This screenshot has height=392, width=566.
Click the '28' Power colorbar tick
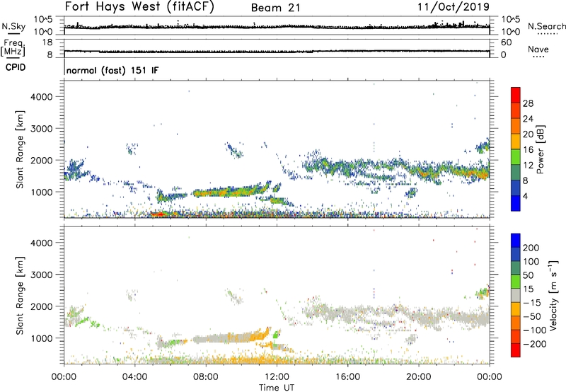[528, 103]
